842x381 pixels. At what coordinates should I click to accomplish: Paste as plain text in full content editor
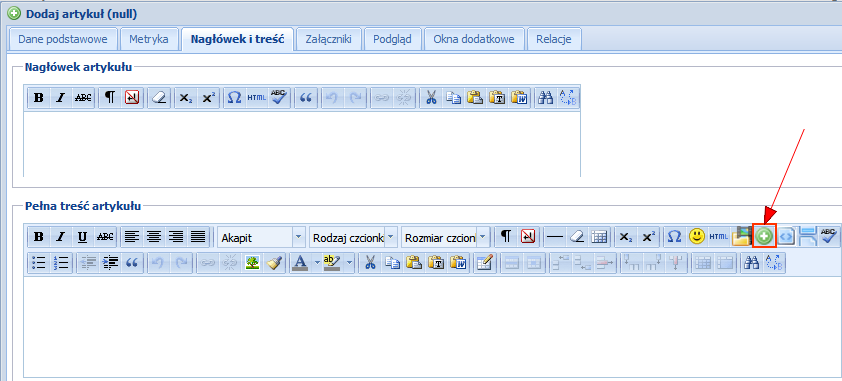tap(435, 262)
